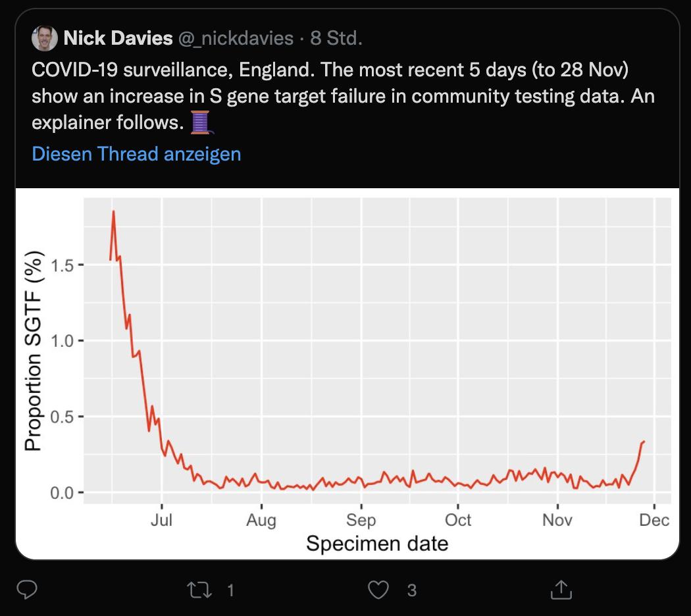Open the @_nickdavies handle
This screenshot has width=691, height=616.
236,38
